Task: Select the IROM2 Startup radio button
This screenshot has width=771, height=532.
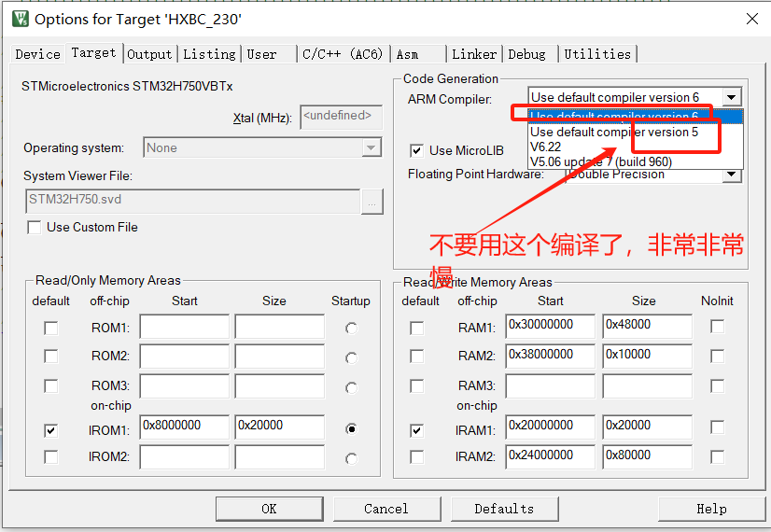Action: tap(351, 459)
